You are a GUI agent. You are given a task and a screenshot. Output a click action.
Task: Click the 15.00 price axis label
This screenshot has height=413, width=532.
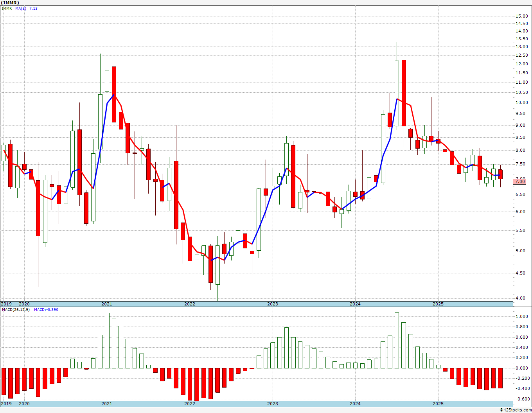point(521,16)
